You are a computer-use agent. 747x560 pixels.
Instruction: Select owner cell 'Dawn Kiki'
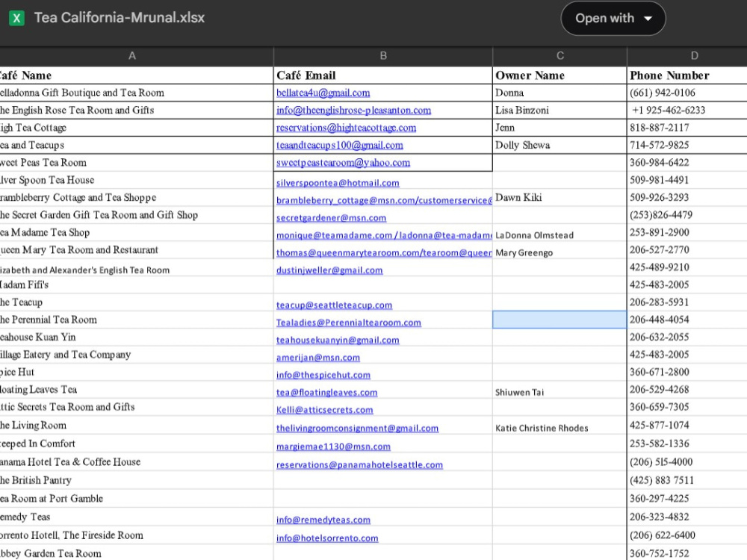coord(560,198)
